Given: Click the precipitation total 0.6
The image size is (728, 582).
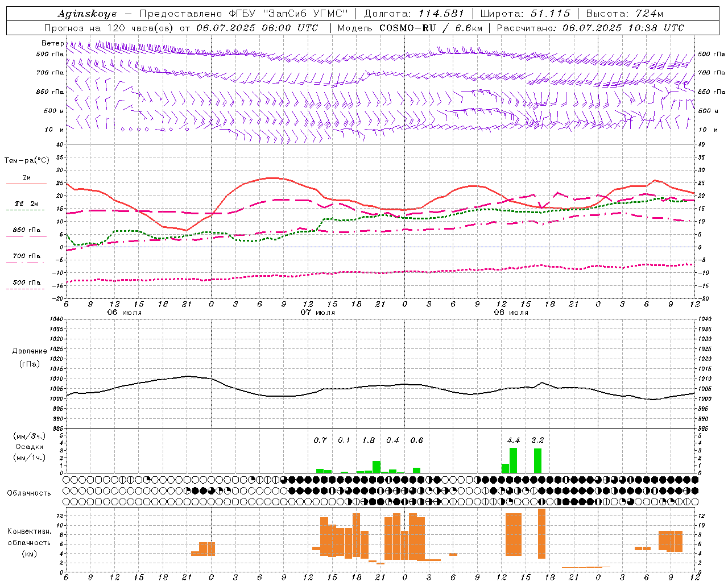Looking at the screenshot, I should point(417,440).
